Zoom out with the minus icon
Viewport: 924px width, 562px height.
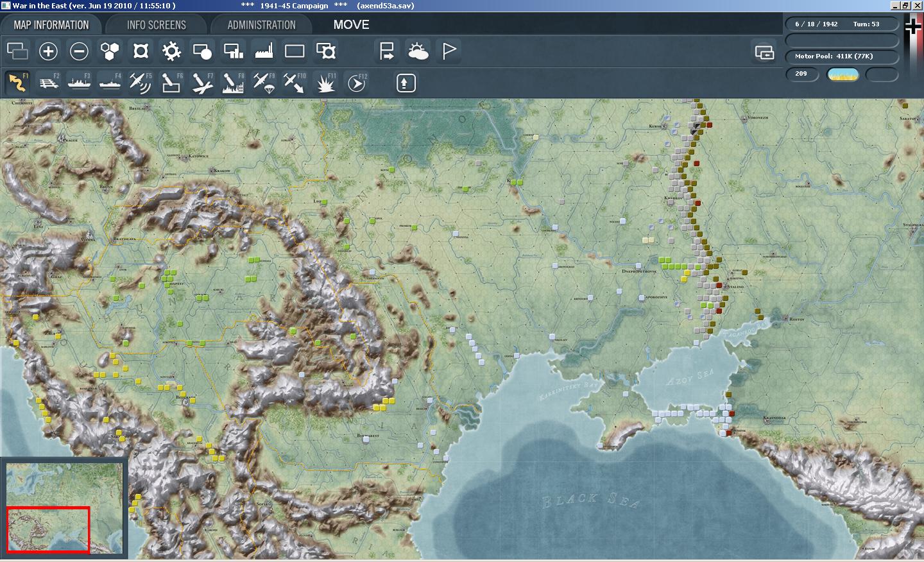pos(79,51)
